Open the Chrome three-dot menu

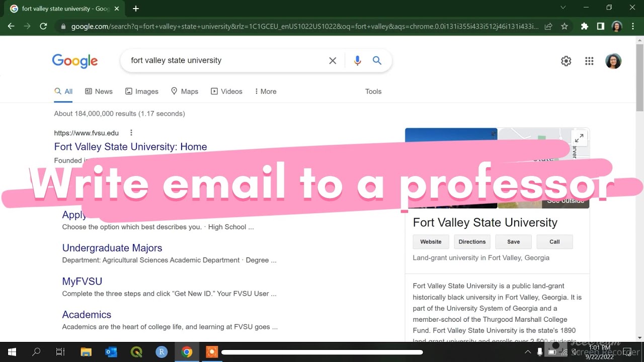point(632,26)
